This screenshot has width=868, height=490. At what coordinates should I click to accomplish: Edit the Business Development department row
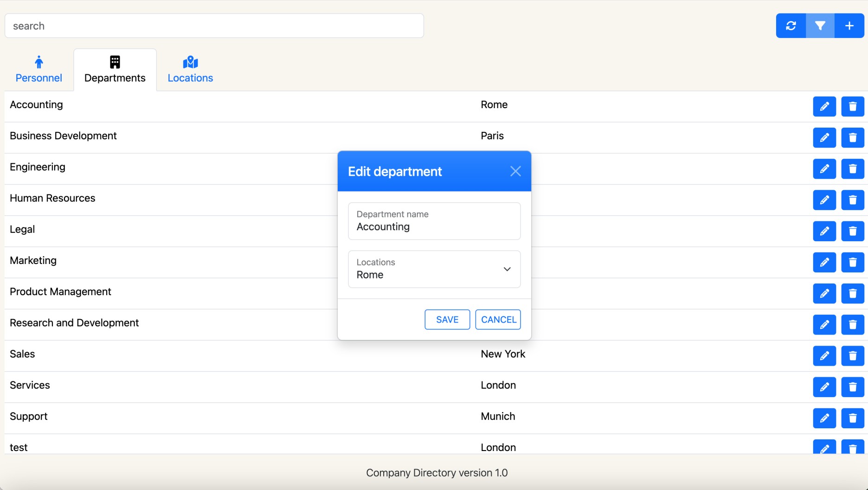(824, 138)
